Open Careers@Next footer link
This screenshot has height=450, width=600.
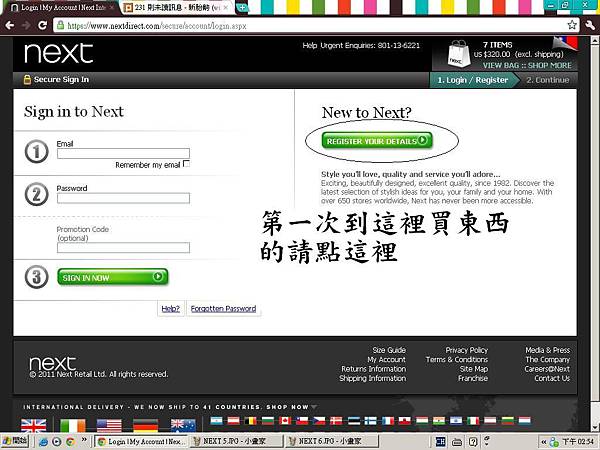click(547, 369)
